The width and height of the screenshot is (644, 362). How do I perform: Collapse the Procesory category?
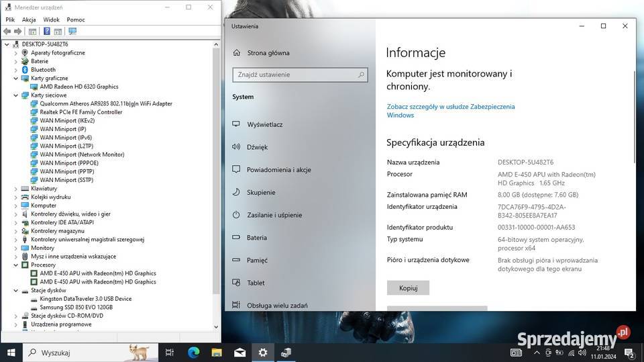click(x=15, y=265)
